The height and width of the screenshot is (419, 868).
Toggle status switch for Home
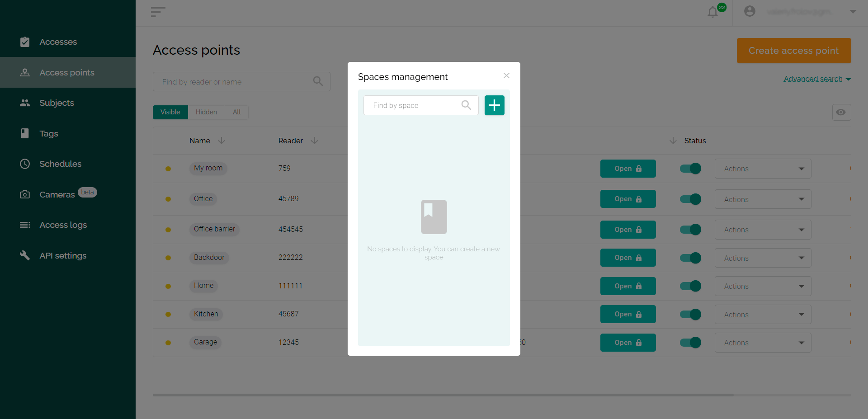pos(690,286)
